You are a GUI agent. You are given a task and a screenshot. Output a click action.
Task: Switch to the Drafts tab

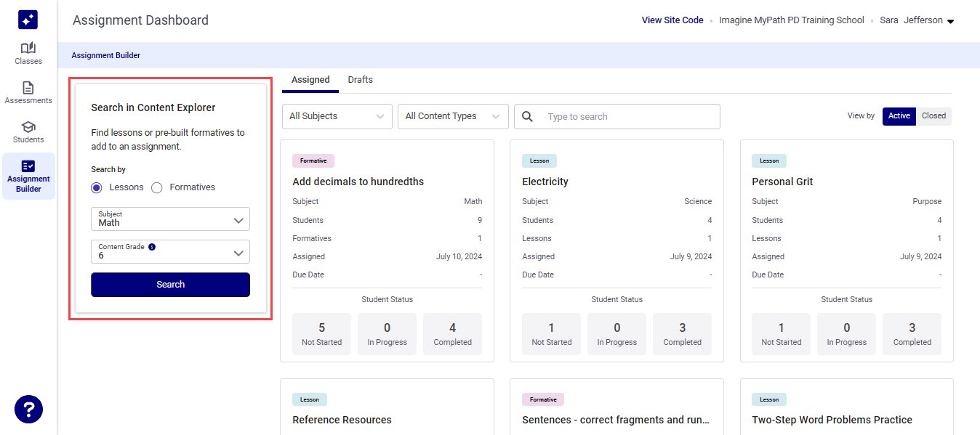click(360, 80)
